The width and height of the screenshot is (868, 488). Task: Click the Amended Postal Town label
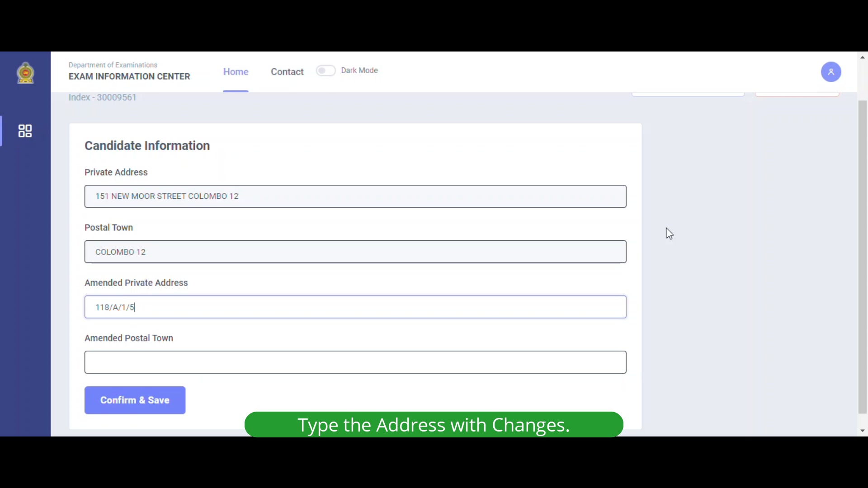tap(129, 338)
